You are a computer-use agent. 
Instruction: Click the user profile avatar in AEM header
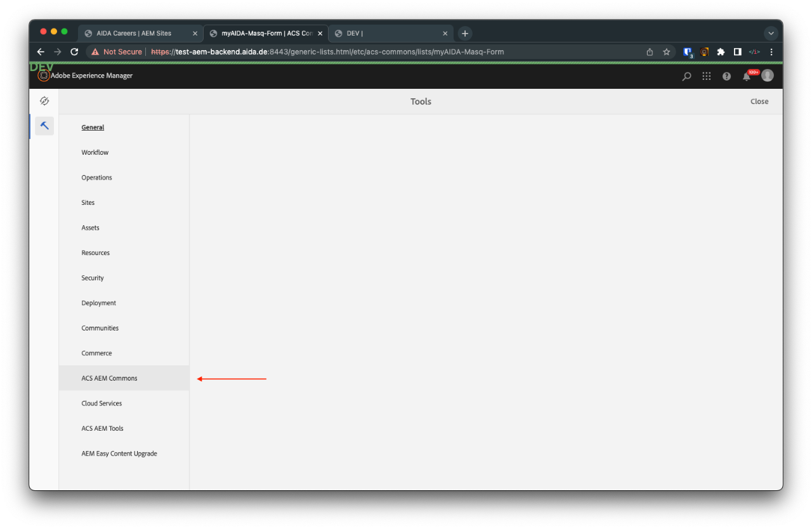(x=768, y=75)
